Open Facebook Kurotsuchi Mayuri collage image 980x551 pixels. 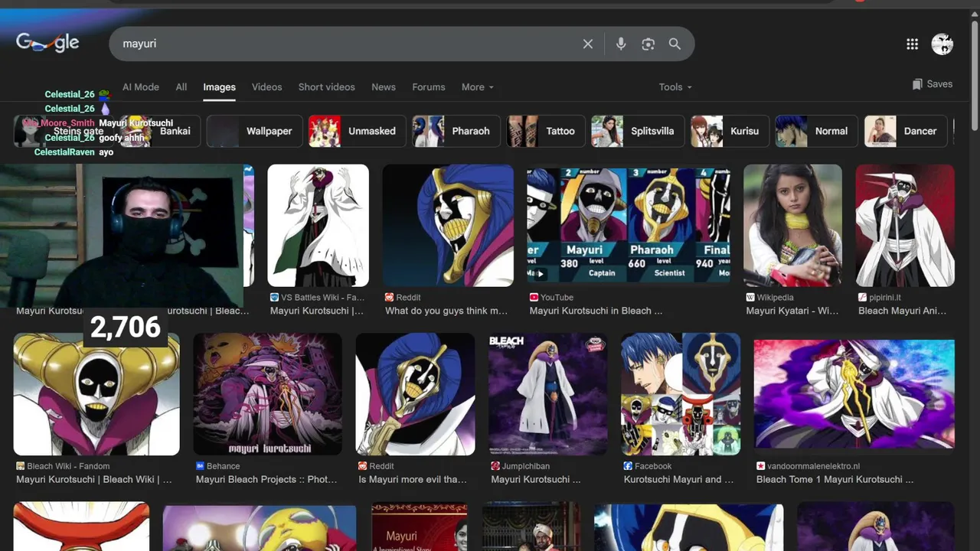(681, 394)
